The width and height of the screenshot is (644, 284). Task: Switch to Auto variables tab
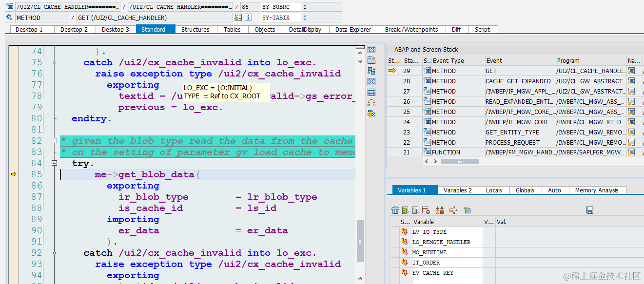554,190
